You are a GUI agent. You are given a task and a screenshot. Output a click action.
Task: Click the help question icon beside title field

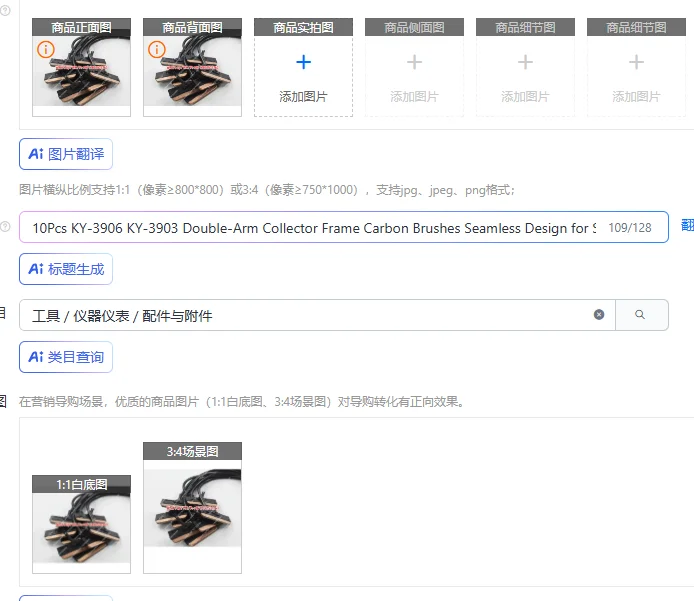[x=5, y=227]
